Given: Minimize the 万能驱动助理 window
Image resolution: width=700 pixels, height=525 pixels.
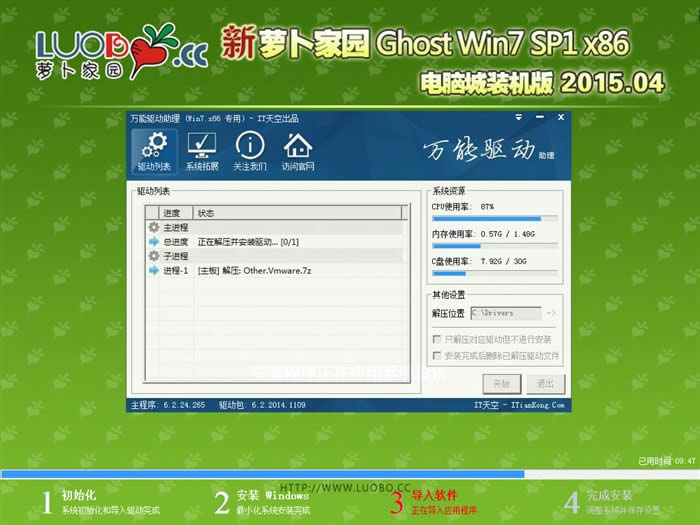Looking at the screenshot, I should click(x=540, y=117).
